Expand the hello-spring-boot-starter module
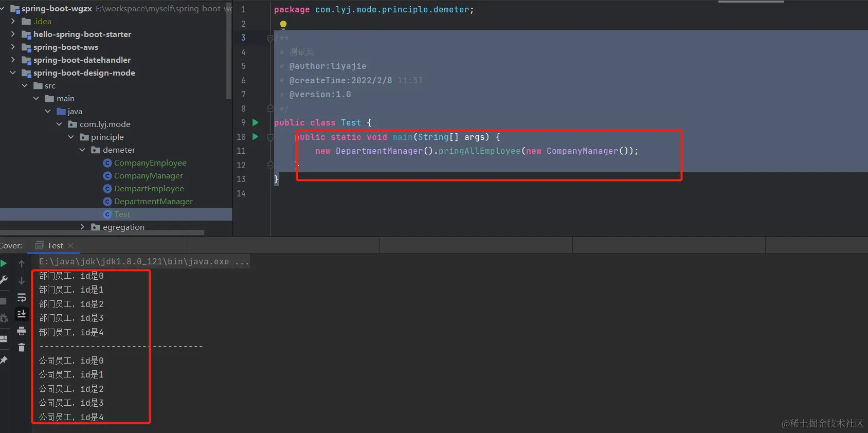This screenshot has height=433, width=868. click(x=13, y=34)
